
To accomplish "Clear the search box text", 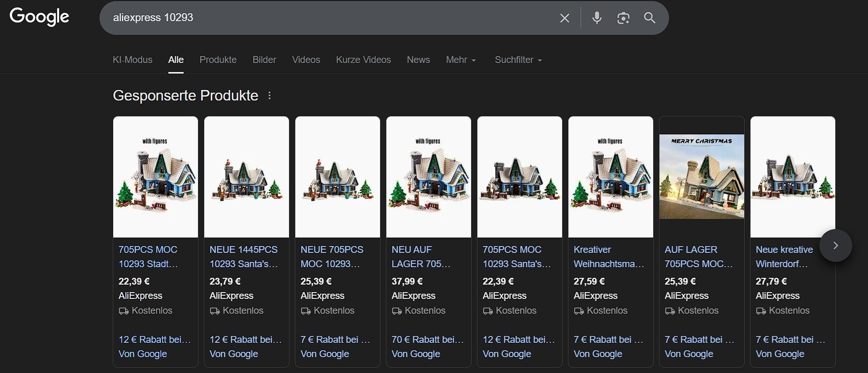I will (x=564, y=18).
